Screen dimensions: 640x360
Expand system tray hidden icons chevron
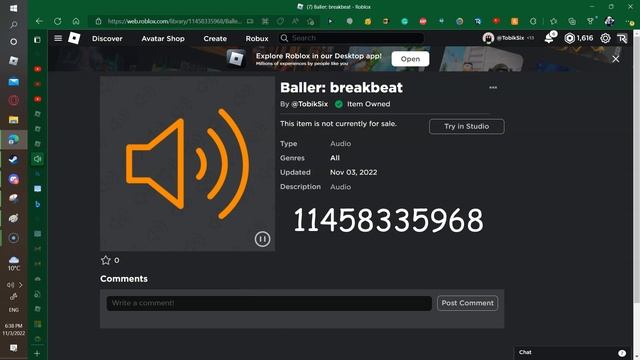[21, 285]
